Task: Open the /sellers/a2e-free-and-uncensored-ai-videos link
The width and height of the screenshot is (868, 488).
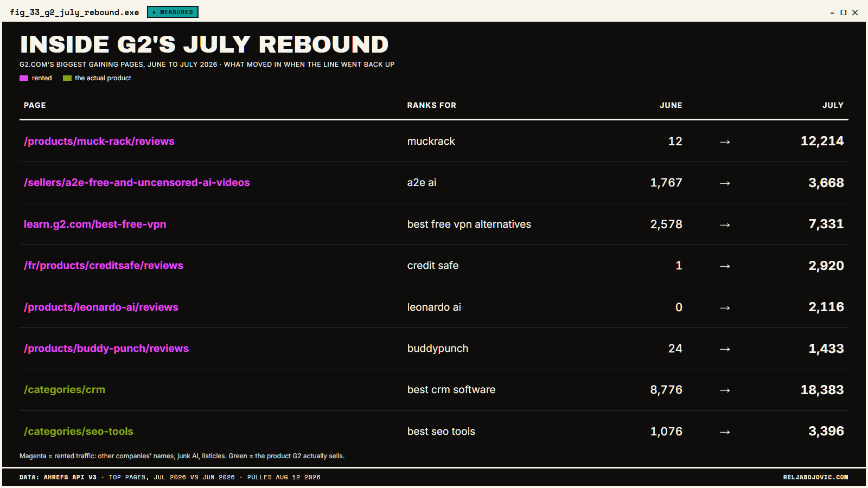Action: [137, 183]
